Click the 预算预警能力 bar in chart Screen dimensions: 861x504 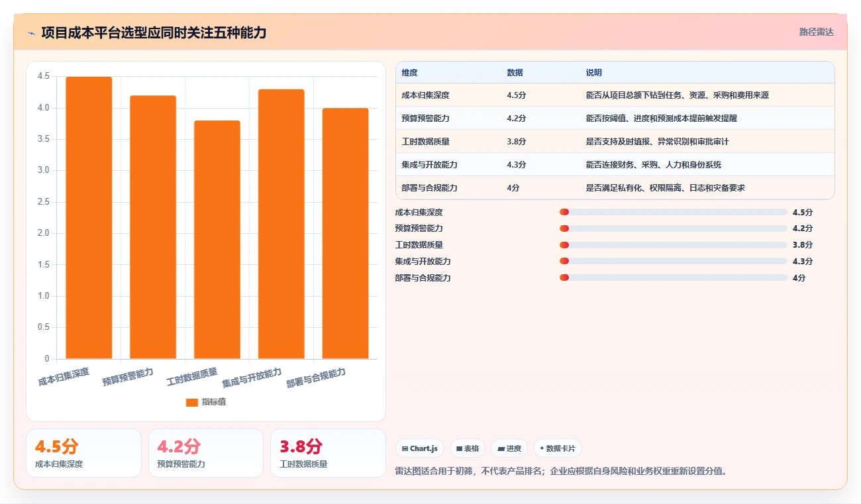coord(153,227)
